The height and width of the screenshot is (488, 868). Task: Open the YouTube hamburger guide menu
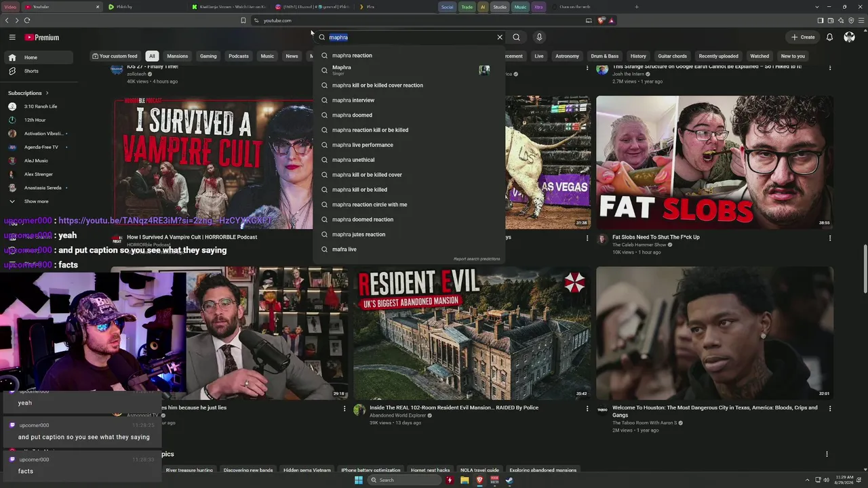coord(12,37)
